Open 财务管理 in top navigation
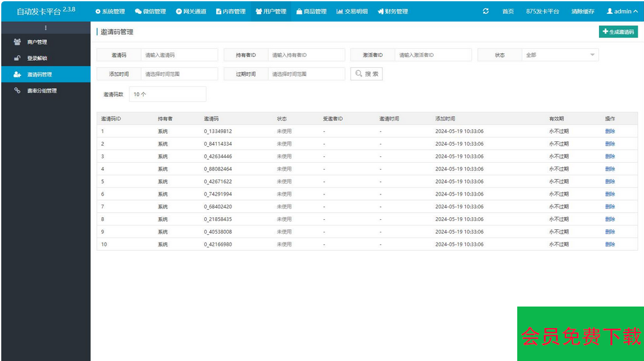Screen dimensions: 644x361 coord(392,11)
